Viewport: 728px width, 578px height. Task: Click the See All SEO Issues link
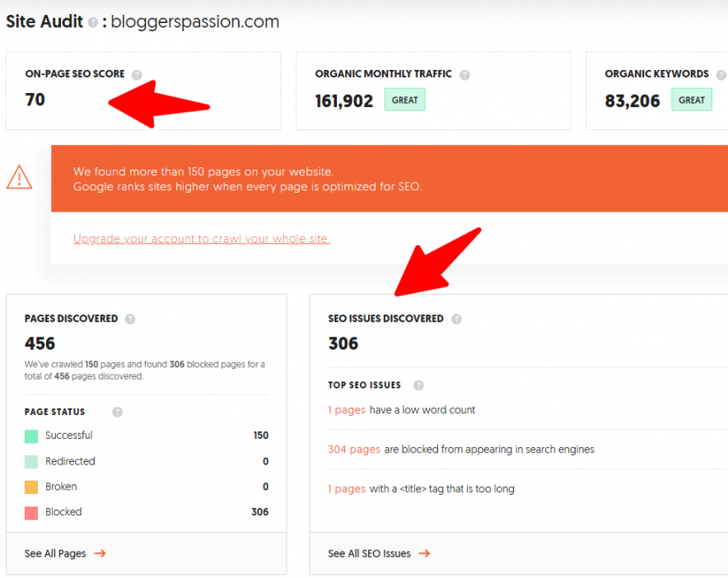(369, 553)
